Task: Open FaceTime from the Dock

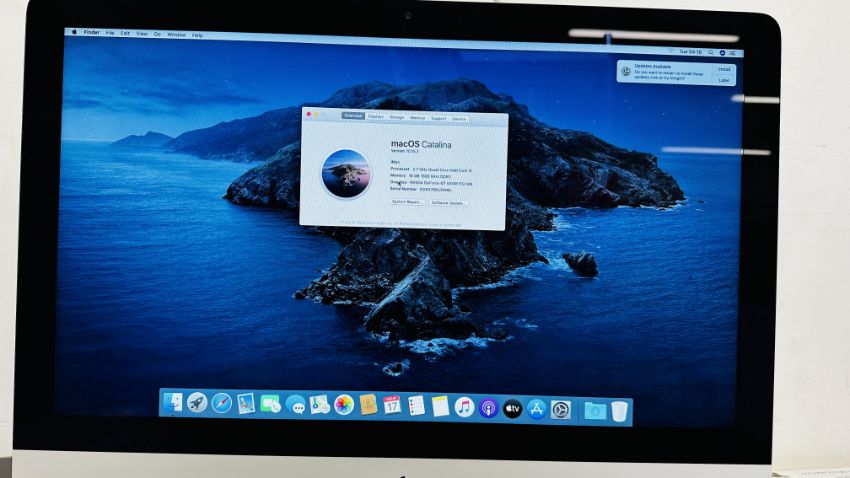Action: click(x=270, y=404)
